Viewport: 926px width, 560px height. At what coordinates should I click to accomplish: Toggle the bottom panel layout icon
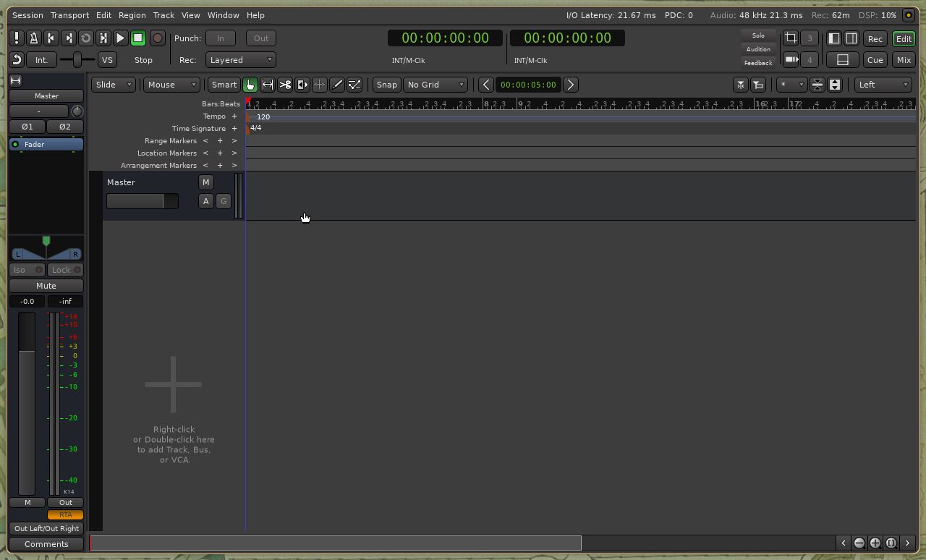pyautogui.click(x=843, y=60)
